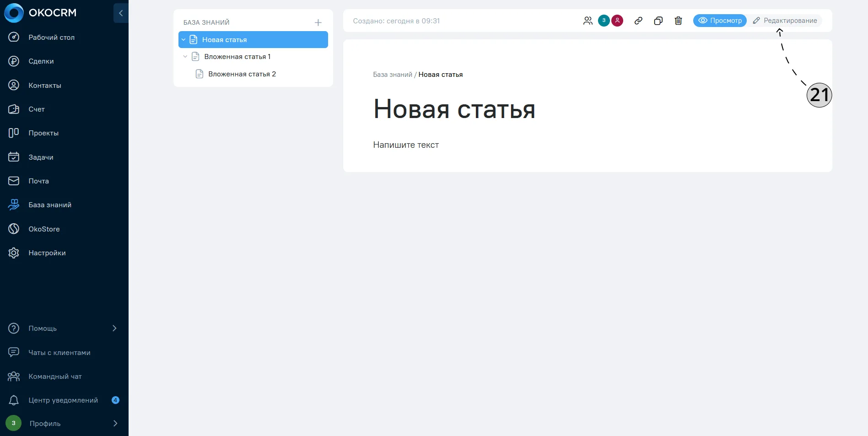
Task: Delete the article with the trash icon
Action: pos(678,21)
